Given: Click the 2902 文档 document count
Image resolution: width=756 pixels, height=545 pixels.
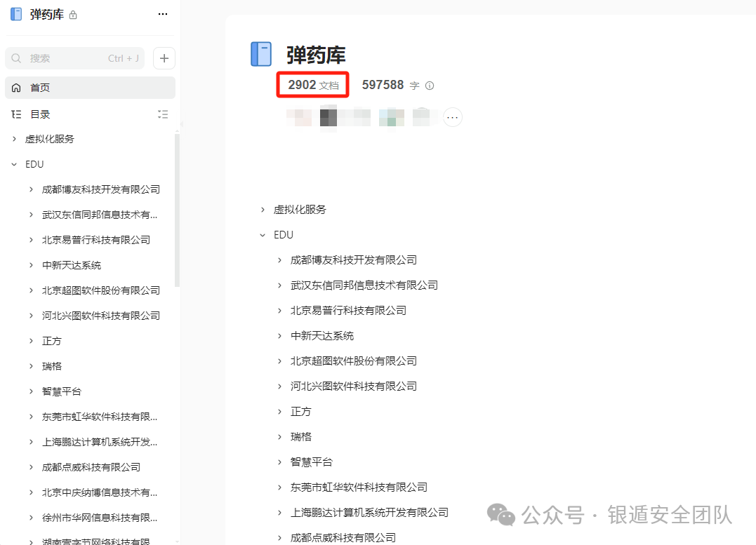Looking at the screenshot, I should pyautogui.click(x=313, y=85).
